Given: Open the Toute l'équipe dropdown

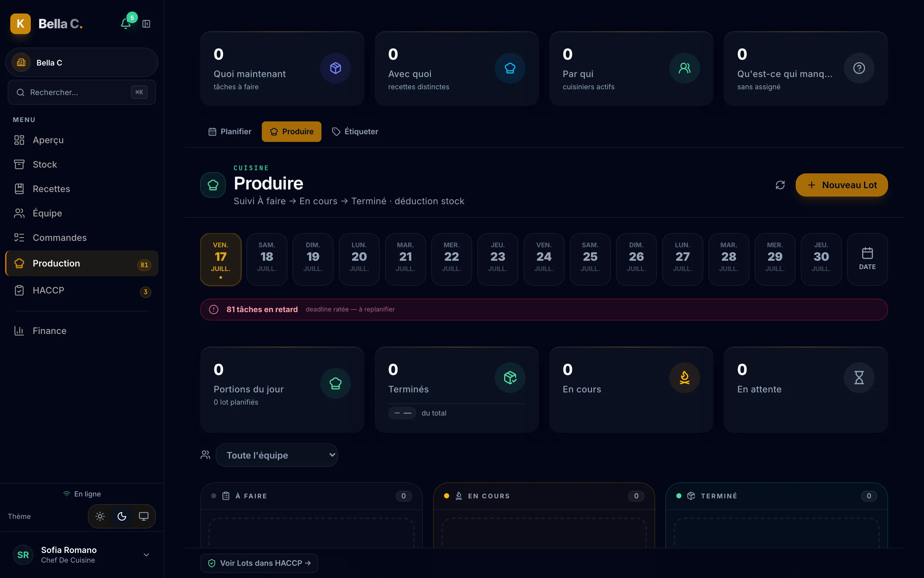Looking at the screenshot, I should click(x=277, y=455).
